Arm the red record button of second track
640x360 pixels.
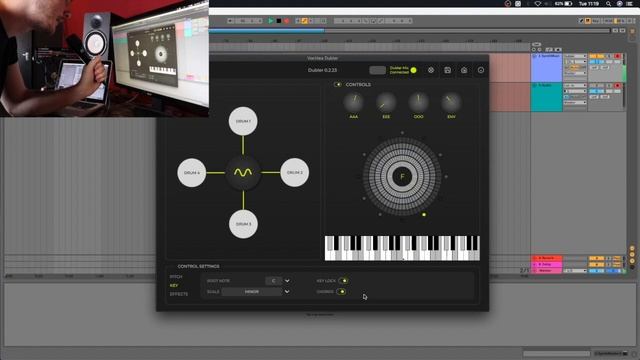tap(617, 85)
